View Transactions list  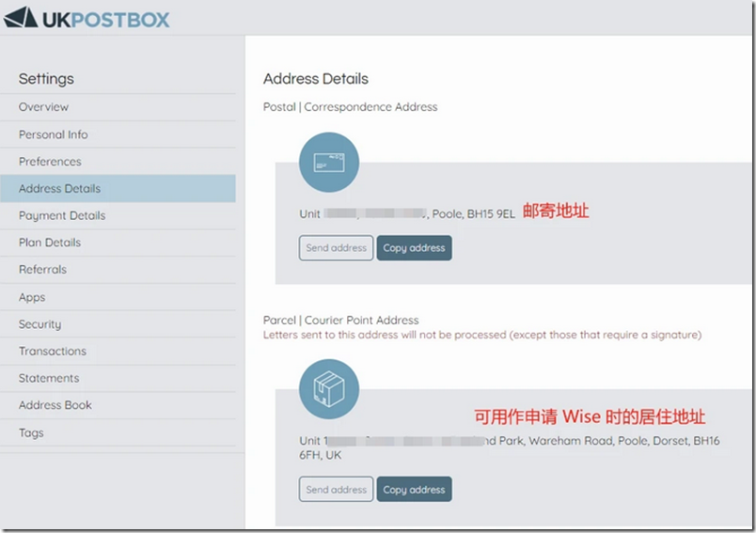pos(53,351)
